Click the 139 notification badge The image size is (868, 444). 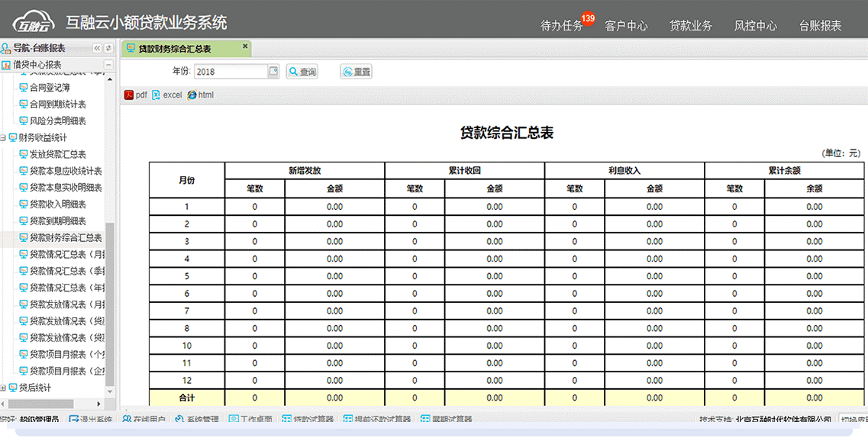click(x=589, y=18)
